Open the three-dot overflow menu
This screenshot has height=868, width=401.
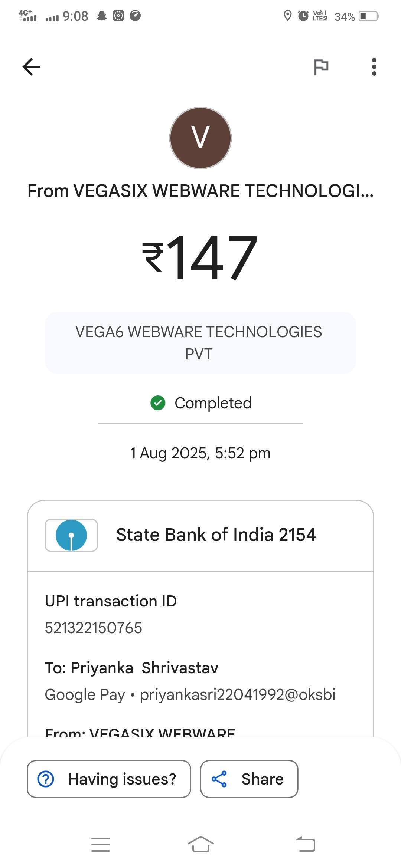(374, 67)
